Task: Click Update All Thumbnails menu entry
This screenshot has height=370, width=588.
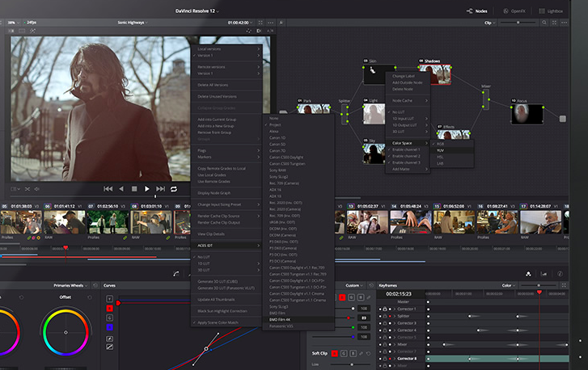Action: [x=218, y=299]
